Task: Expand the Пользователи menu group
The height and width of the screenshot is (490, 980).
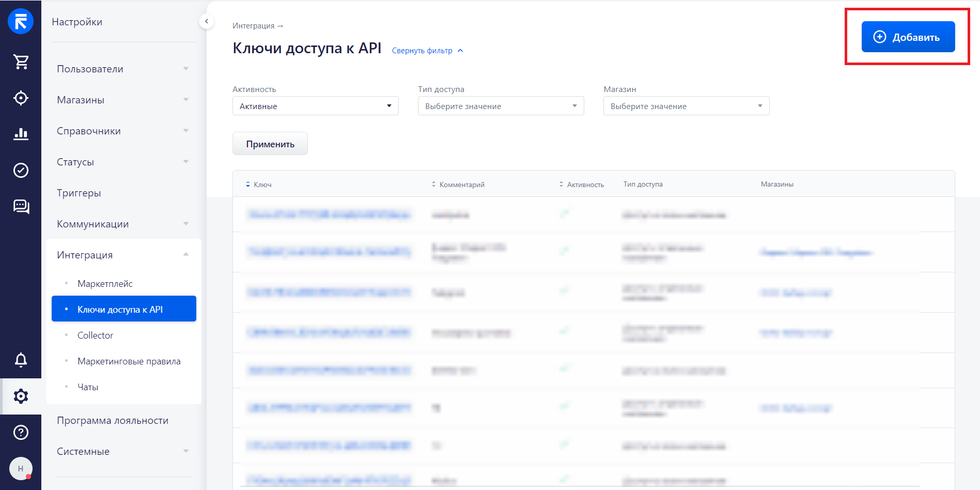Action: point(123,69)
